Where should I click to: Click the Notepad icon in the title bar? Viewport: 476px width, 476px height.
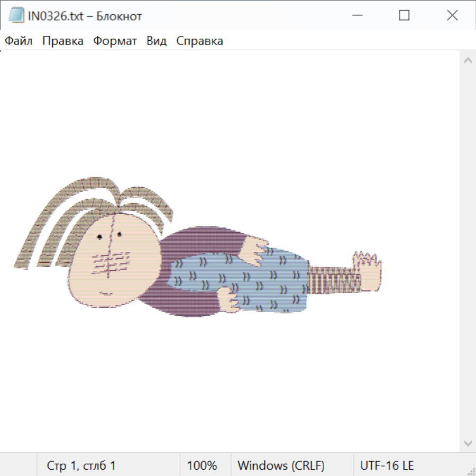[16, 16]
